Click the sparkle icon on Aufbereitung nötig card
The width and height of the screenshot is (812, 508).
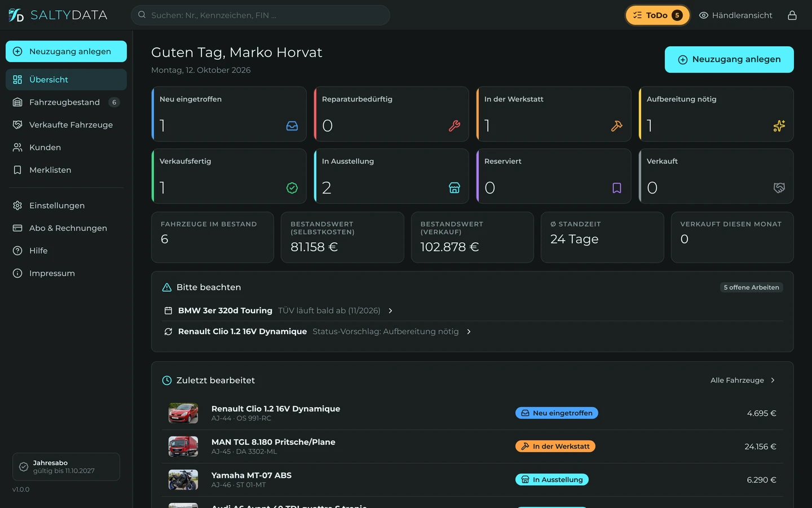click(x=779, y=126)
